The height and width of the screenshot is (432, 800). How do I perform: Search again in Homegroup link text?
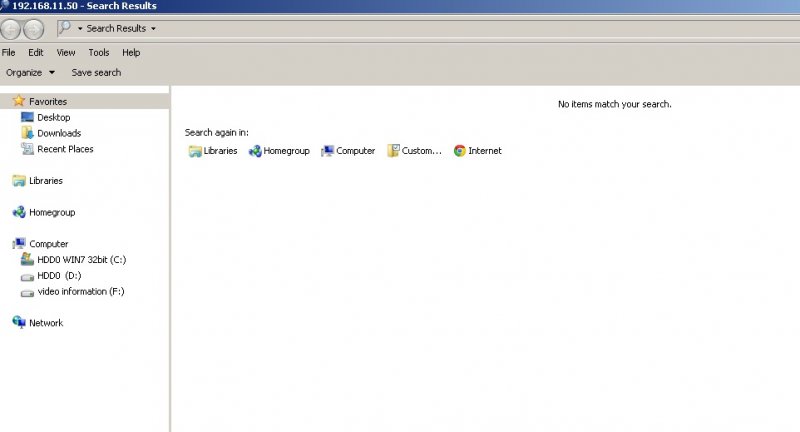(286, 151)
